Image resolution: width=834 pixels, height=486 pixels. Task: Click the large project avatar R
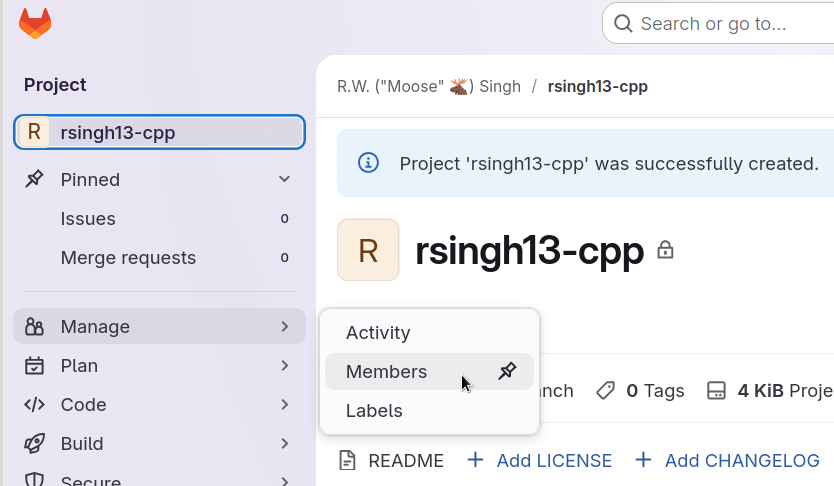pyautogui.click(x=368, y=249)
